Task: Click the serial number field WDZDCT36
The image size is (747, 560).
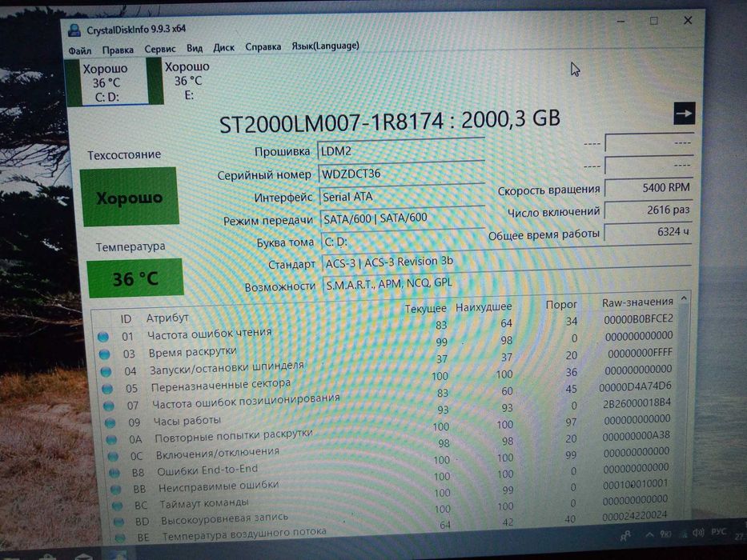Action: pos(402,173)
